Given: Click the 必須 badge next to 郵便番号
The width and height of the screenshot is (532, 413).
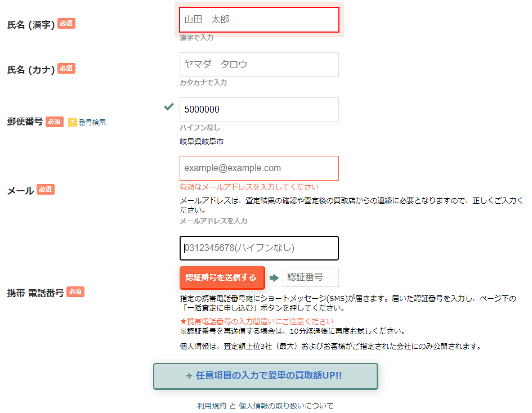Looking at the screenshot, I should coord(55,122).
